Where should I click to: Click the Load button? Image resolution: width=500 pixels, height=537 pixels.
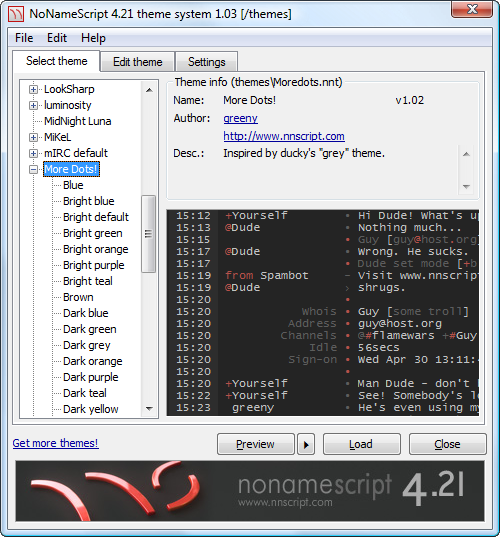pyautogui.click(x=361, y=444)
